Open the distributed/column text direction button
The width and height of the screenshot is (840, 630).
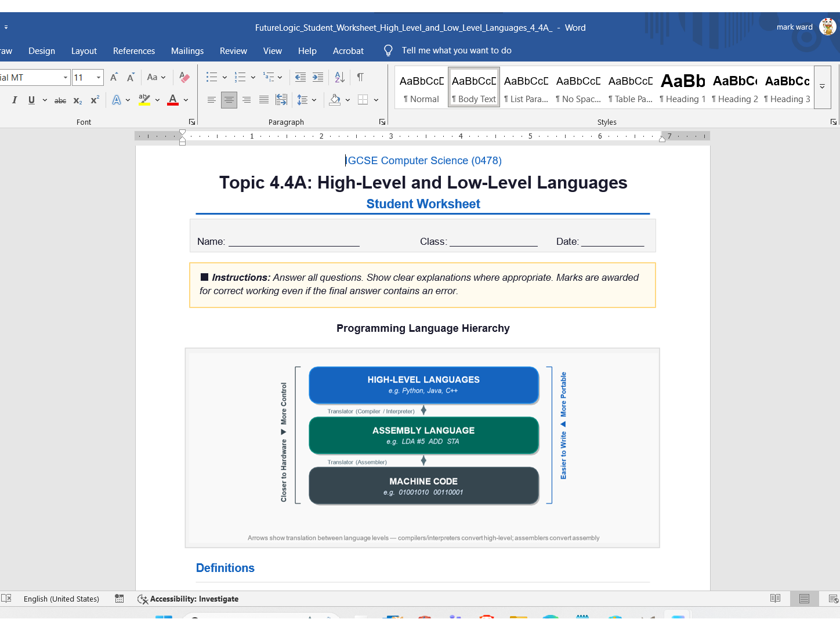[281, 100]
